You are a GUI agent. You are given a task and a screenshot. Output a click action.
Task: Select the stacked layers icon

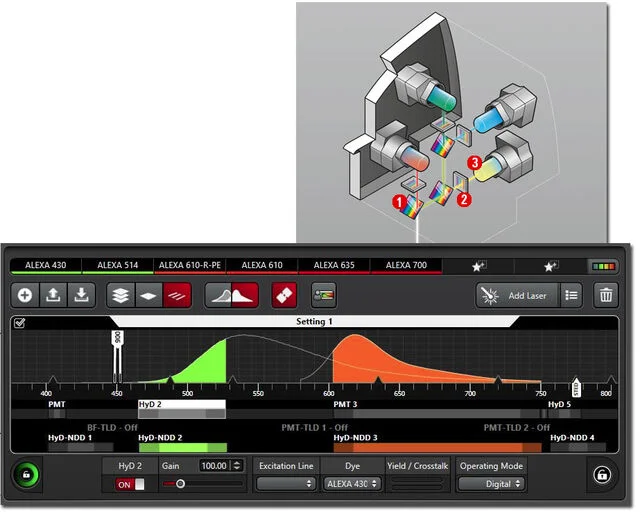coord(120,295)
